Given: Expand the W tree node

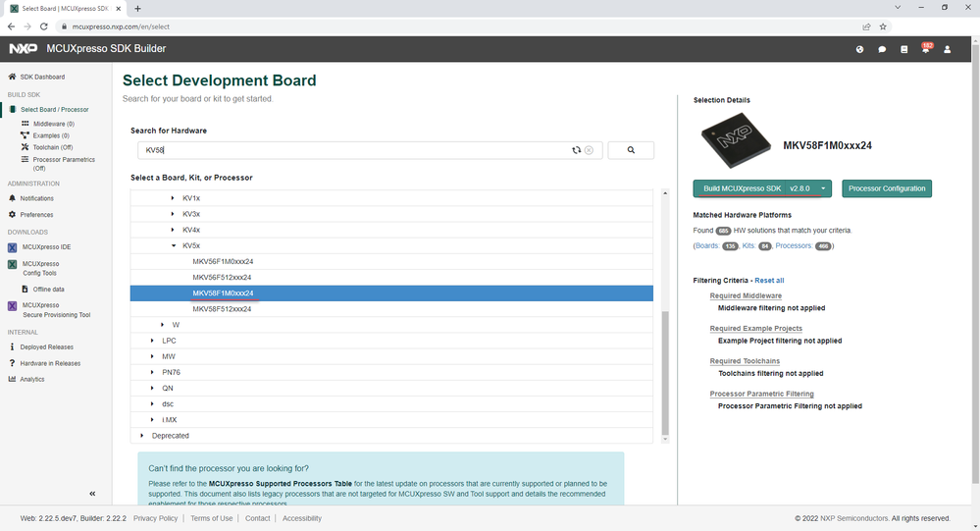Looking at the screenshot, I should click(163, 325).
